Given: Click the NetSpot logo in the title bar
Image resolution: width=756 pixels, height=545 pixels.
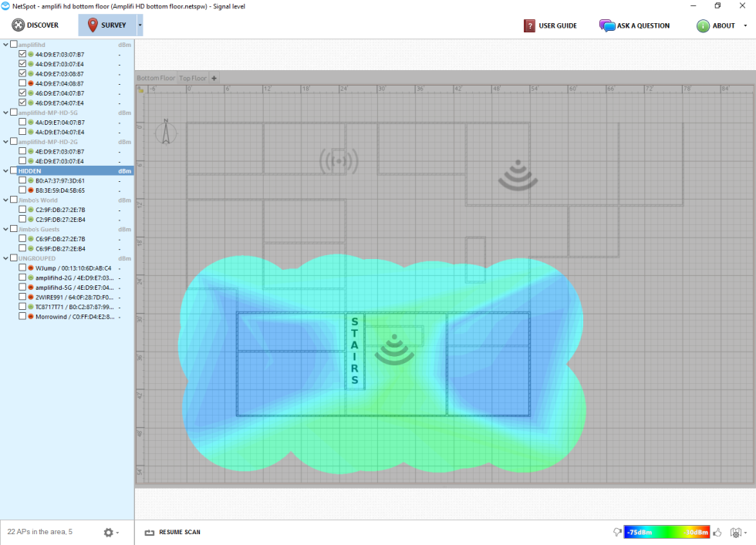Looking at the screenshot, I should [x=5, y=6].
